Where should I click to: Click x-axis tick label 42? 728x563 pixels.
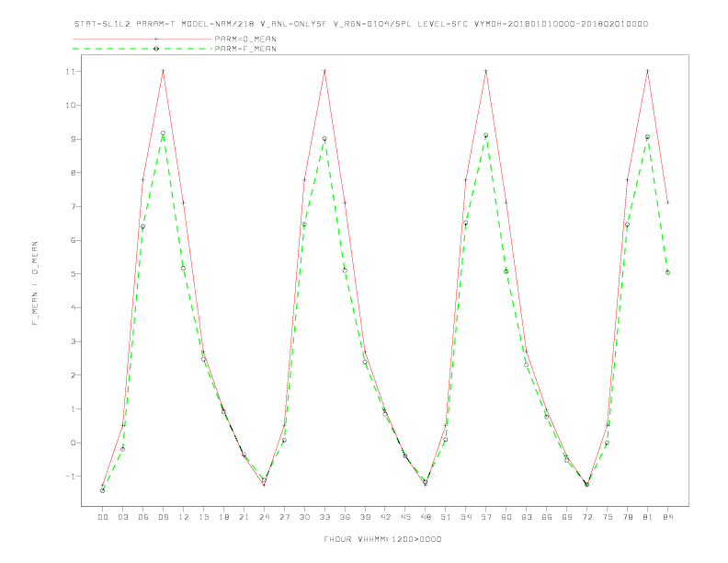coord(385,517)
